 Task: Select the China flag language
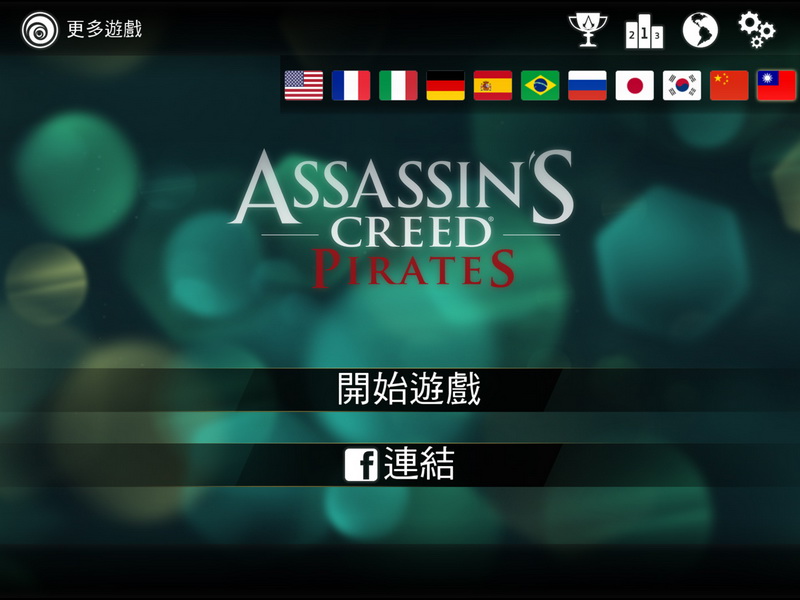click(729, 85)
